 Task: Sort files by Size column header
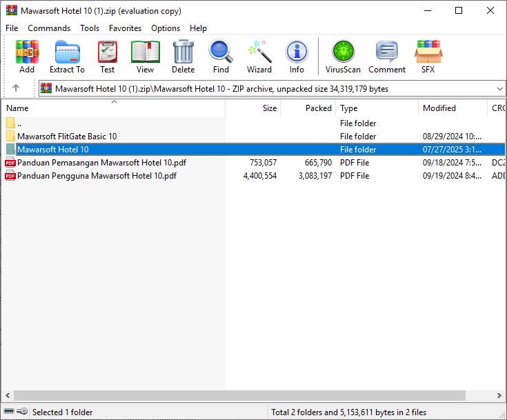click(x=269, y=108)
